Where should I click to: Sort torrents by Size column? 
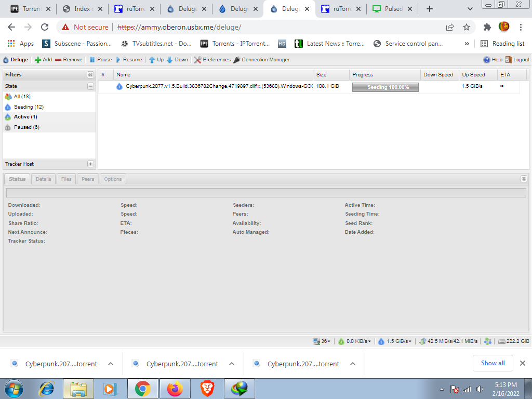tap(331, 75)
